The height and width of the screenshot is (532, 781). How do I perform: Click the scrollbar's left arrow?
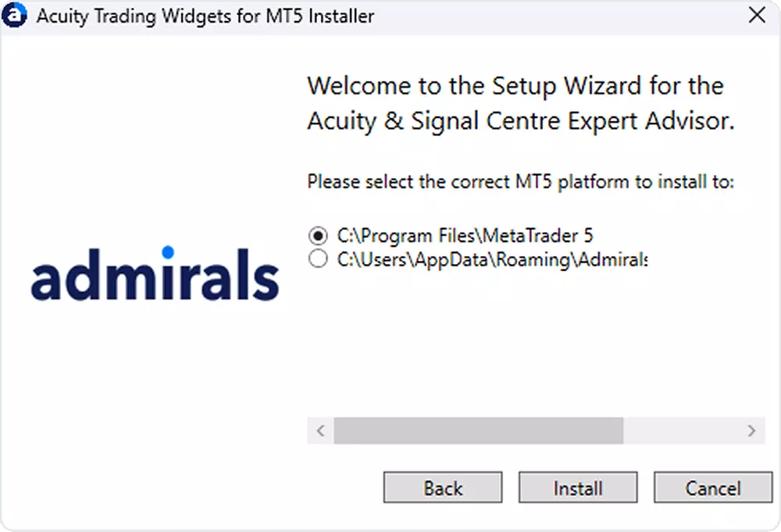(x=321, y=430)
